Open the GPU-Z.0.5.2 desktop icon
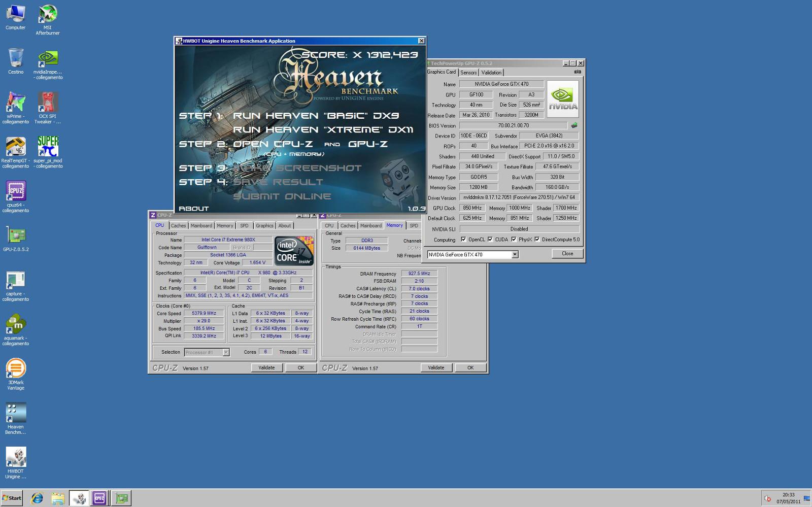Viewport: 812px width, 507px height. (x=16, y=239)
